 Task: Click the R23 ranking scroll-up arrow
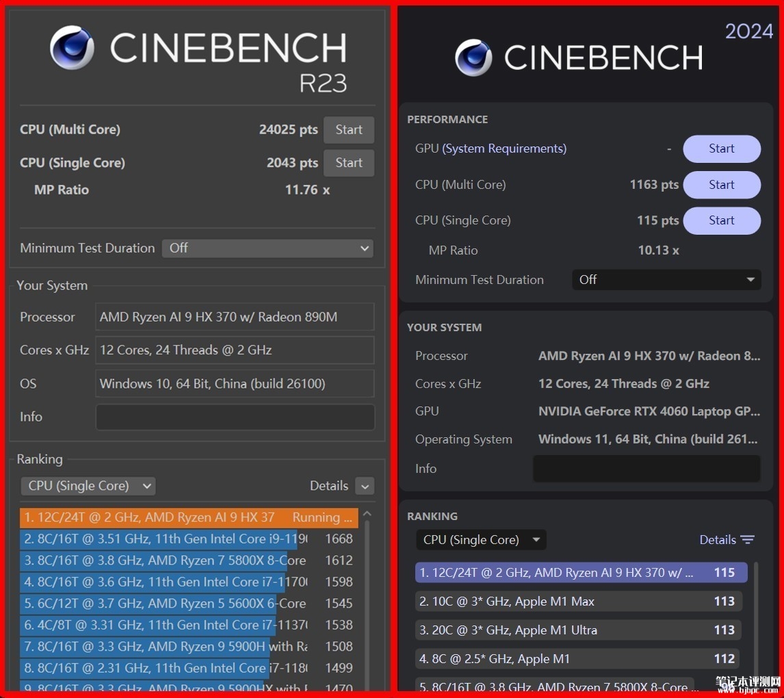(367, 513)
